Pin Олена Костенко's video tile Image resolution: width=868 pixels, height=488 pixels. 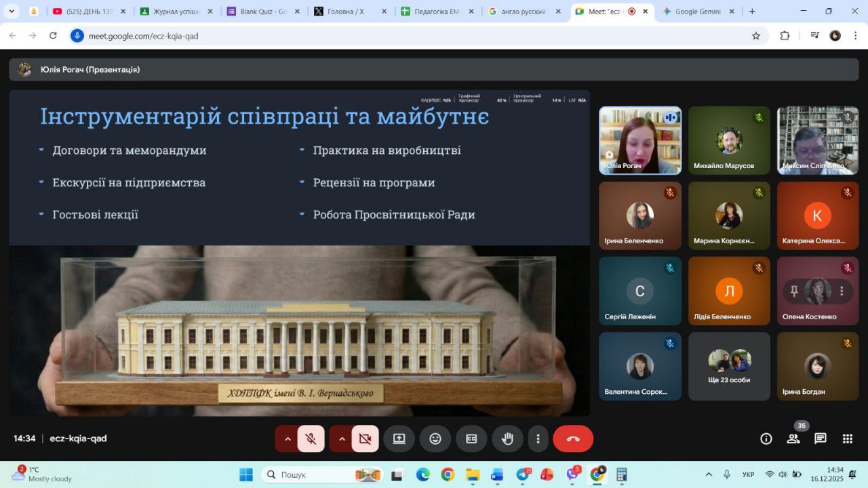click(x=794, y=291)
